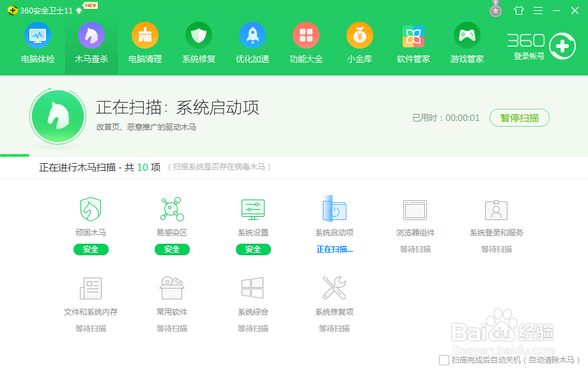Switch to the 功能大全 tab
The image size is (588, 371).
click(x=306, y=36)
